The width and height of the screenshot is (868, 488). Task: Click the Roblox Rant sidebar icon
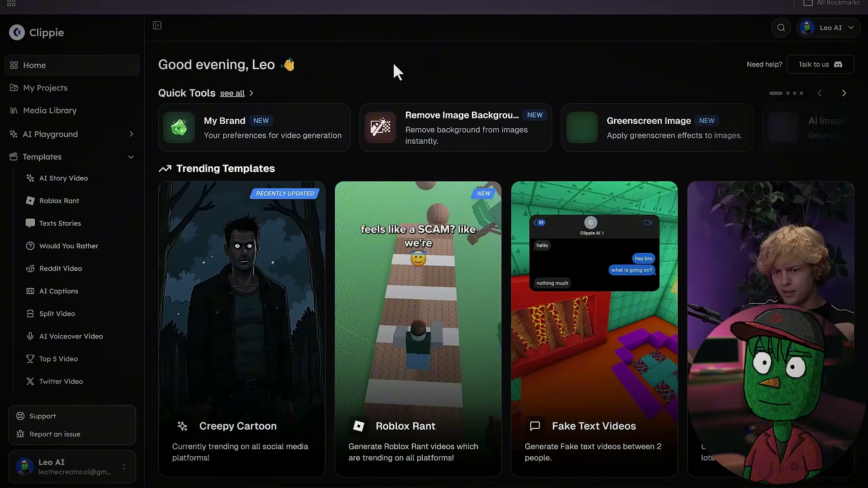click(x=30, y=201)
